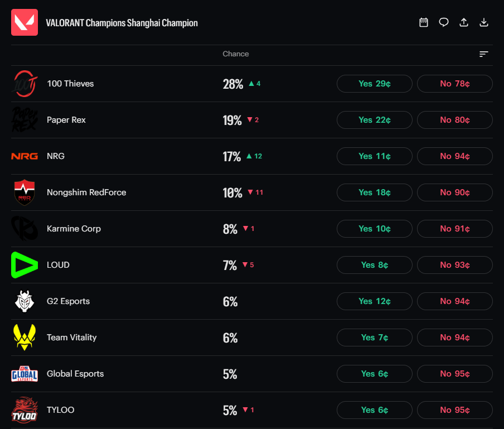
Task: Buy Yes 11¢ for NRG
Action: click(x=375, y=156)
